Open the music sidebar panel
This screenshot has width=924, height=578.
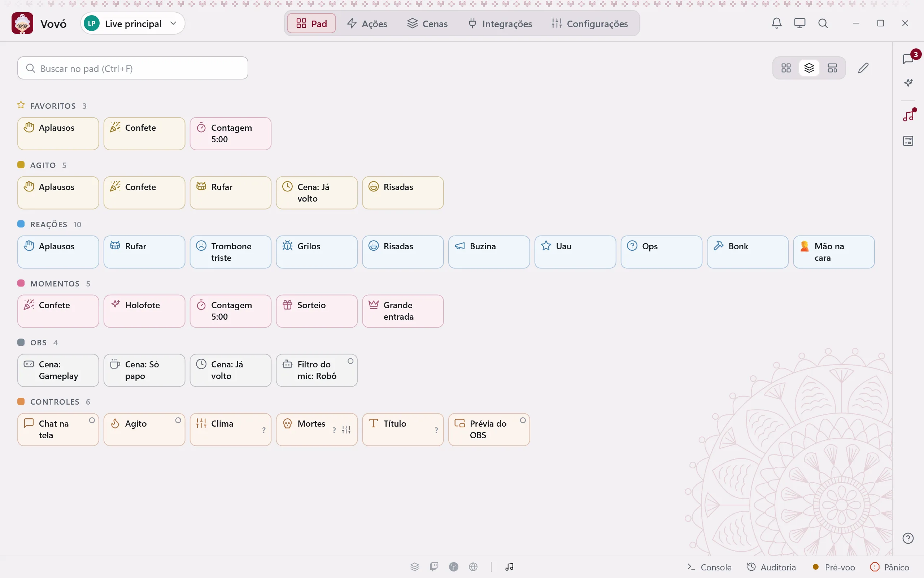click(x=908, y=115)
